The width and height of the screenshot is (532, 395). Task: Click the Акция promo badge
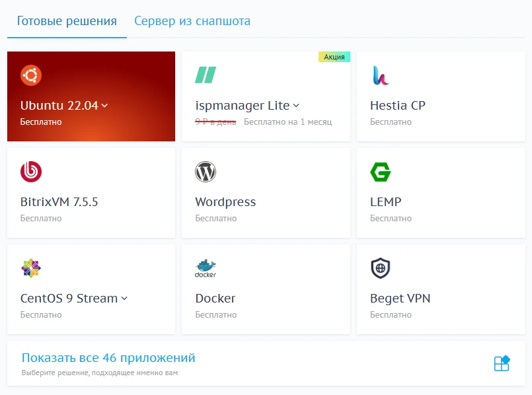tap(334, 57)
